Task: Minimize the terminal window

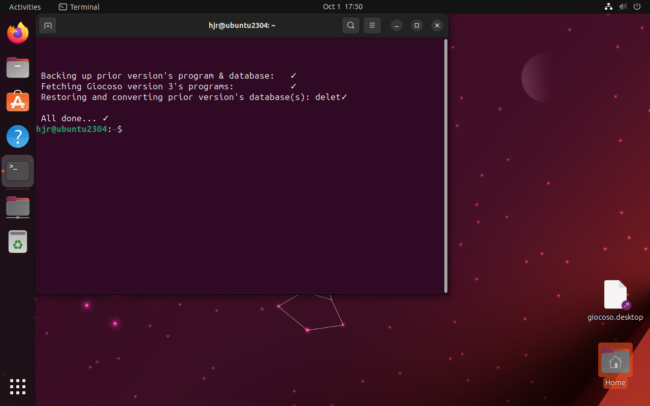Action: 396,25
